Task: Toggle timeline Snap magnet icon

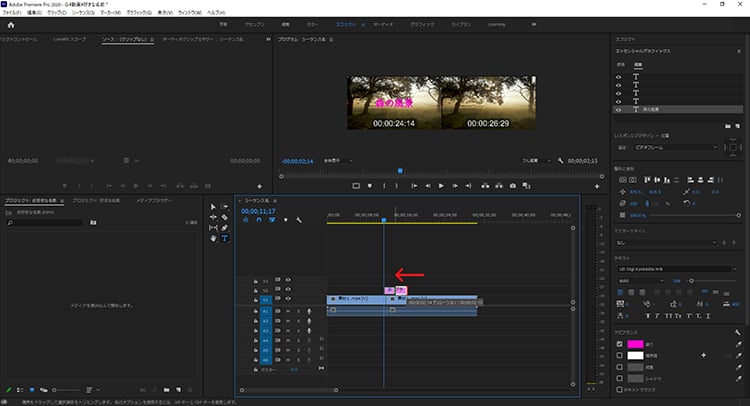Action: click(259, 220)
